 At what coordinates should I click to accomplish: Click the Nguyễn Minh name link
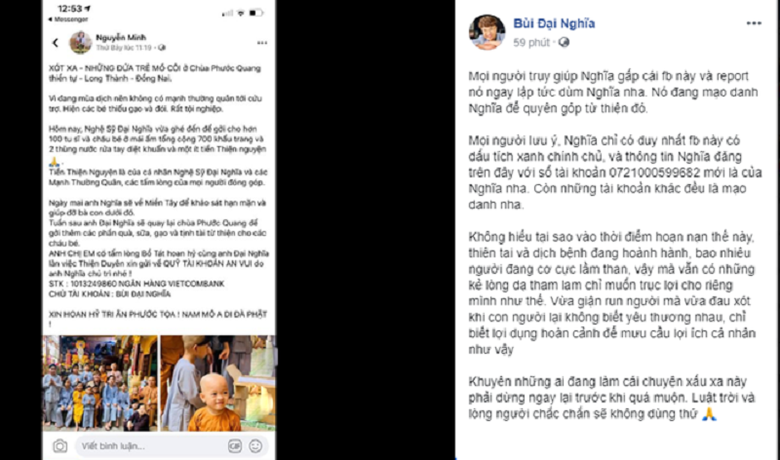(x=120, y=37)
